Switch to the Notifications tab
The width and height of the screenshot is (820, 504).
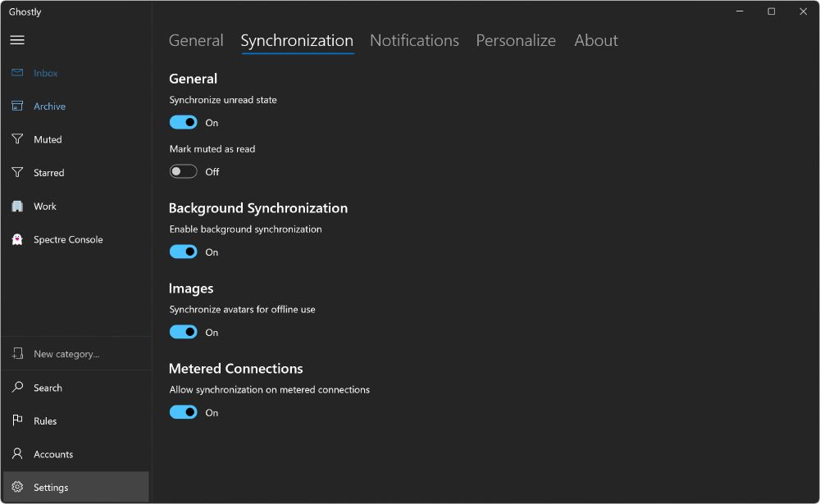click(414, 40)
